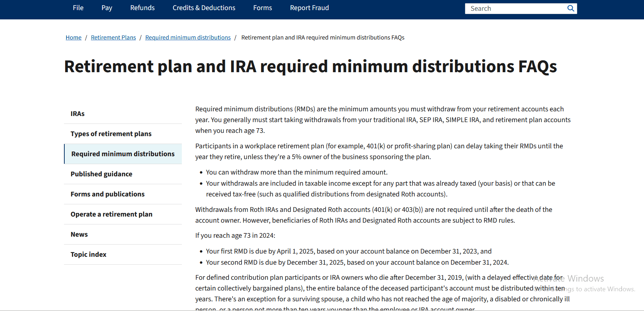Click the search magnifier icon
Screen dimensions: 644x311
click(571, 8)
